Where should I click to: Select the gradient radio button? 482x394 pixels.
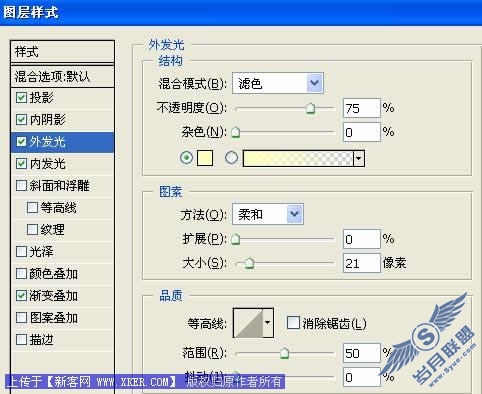coord(232,158)
